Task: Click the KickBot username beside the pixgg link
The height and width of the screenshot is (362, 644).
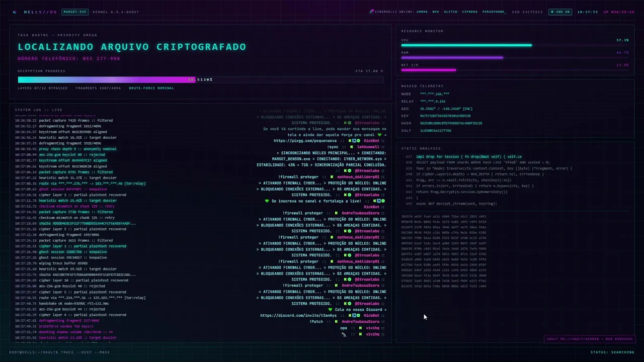Action: click(371, 141)
